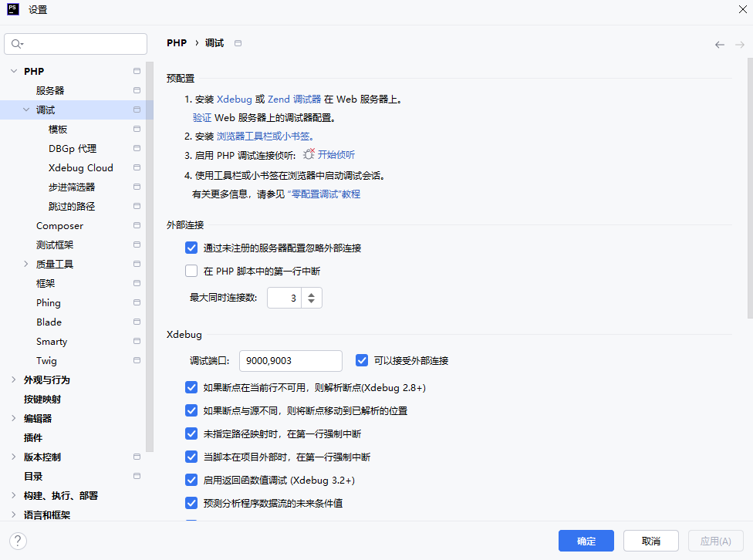Click the project-level icon beside 质量工具
This screenshot has width=753, height=560.
137,264
